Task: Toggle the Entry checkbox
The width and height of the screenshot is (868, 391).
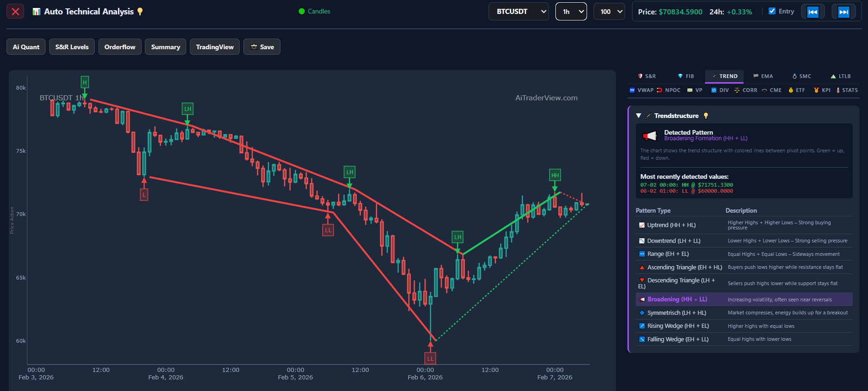Action: [x=772, y=11]
